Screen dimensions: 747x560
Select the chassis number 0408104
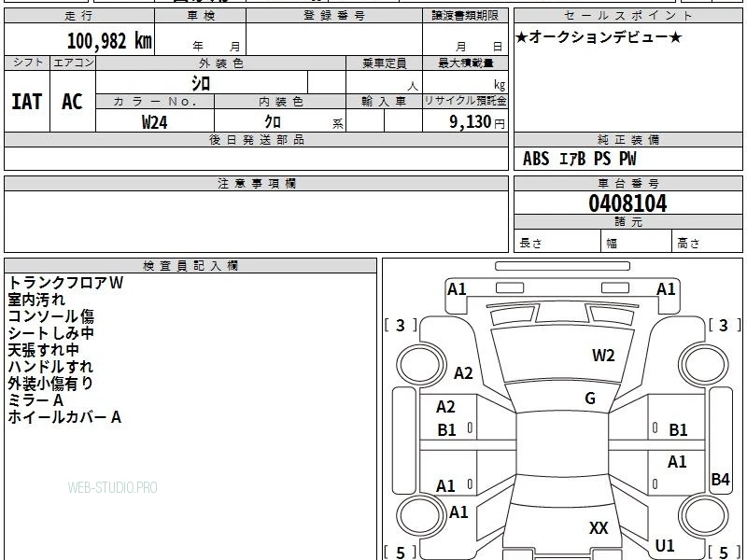[x=627, y=203]
